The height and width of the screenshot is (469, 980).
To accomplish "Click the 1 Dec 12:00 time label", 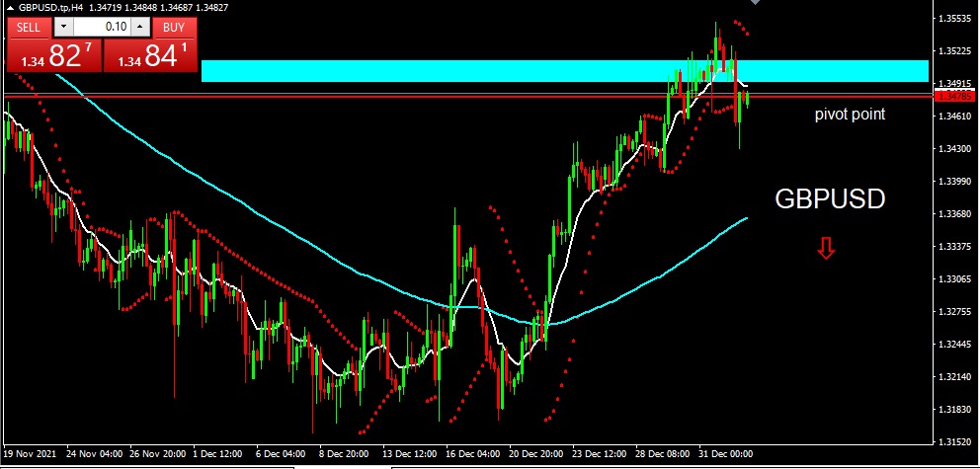I will 217,453.
